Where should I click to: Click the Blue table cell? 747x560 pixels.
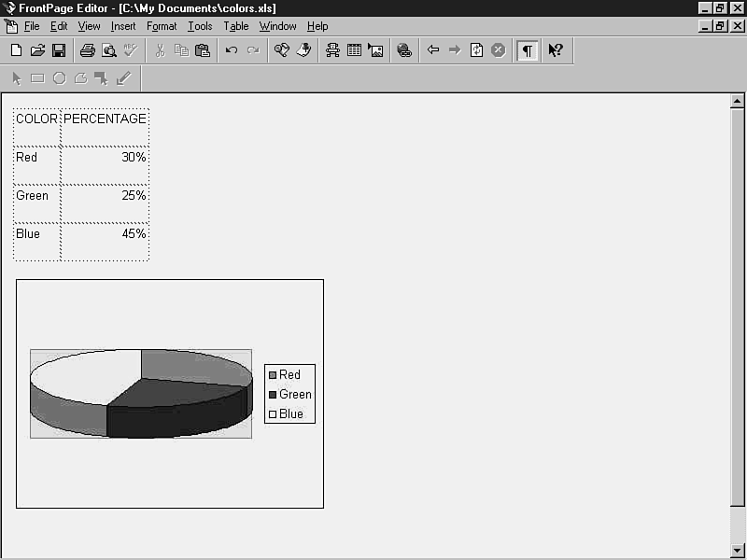coord(37,242)
